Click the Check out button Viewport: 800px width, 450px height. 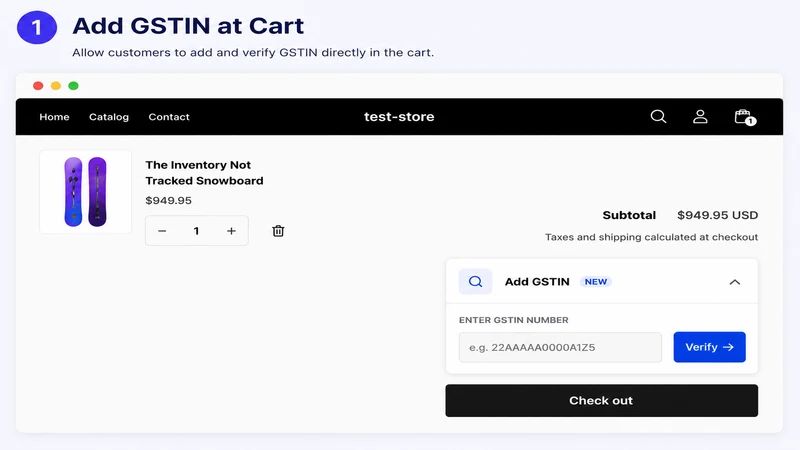(602, 401)
